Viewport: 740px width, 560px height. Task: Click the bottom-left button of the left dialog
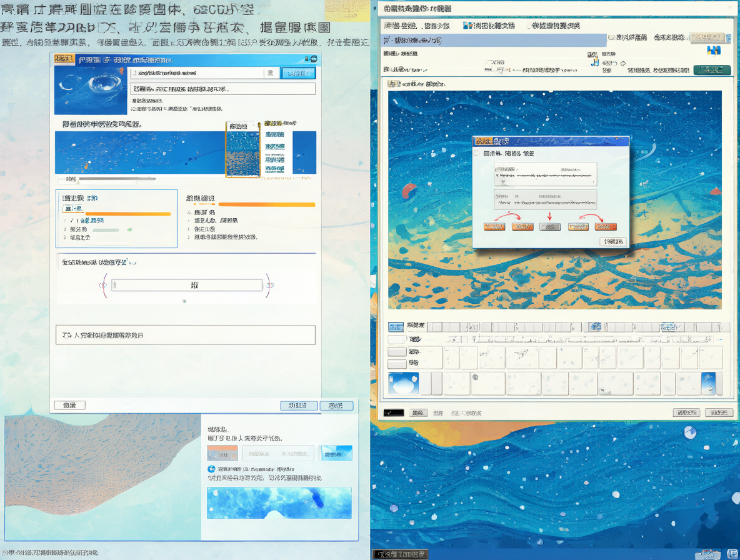(x=70, y=405)
